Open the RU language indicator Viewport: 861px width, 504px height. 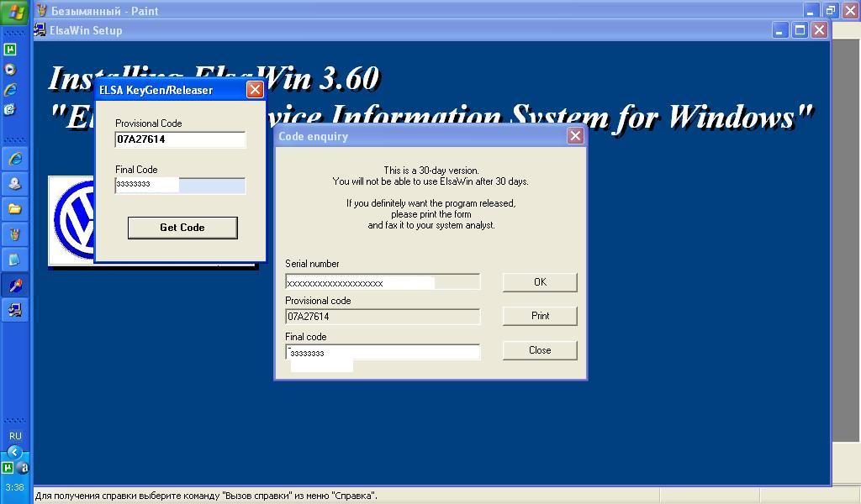click(x=15, y=436)
